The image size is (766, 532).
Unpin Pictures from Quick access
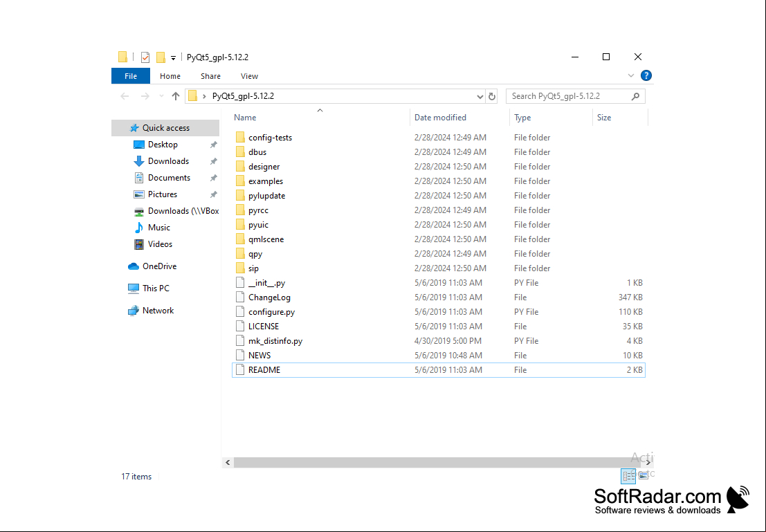click(214, 194)
